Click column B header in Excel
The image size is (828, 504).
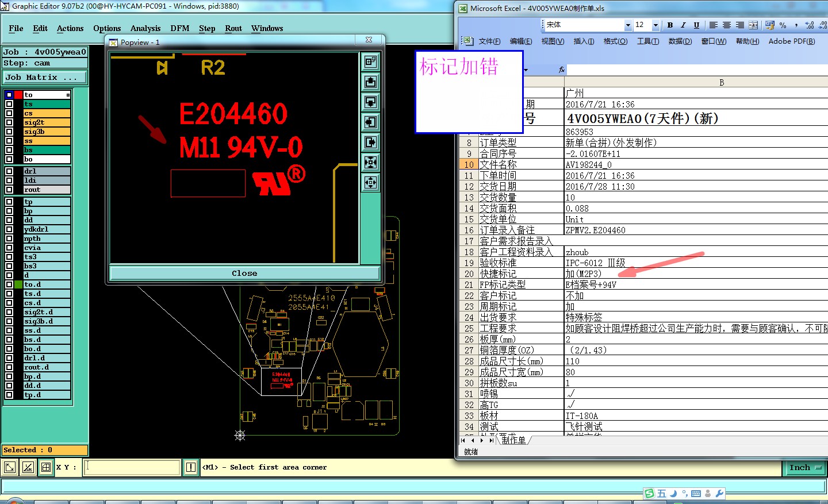pyautogui.click(x=722, y=83)
